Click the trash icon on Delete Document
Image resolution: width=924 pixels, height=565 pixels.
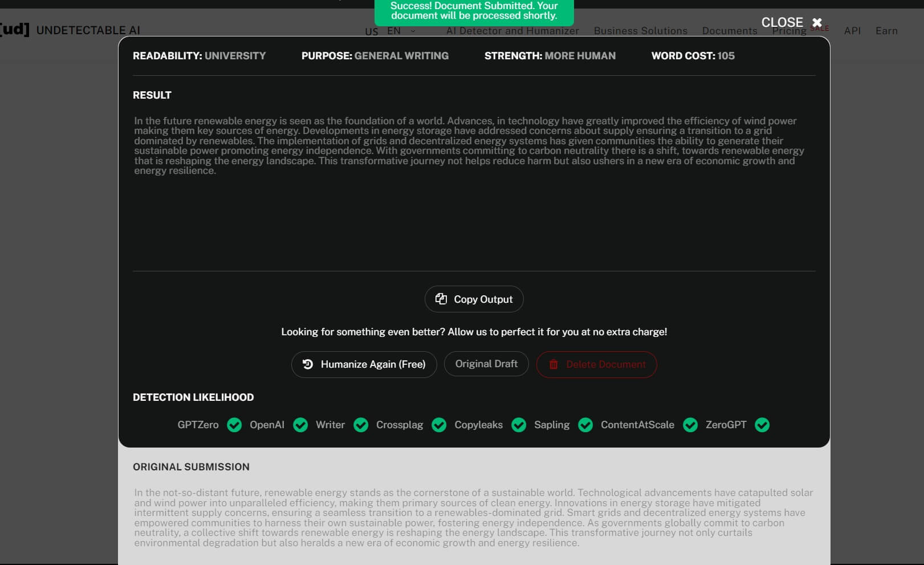(553, 364)
